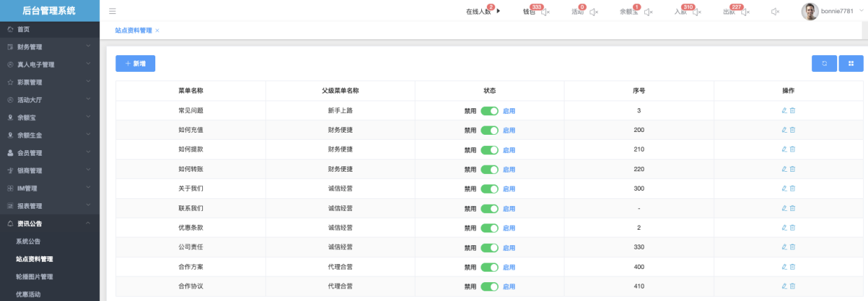This screenshot has width=868, height=301.
Task: Close the 站点资料管理 tab
Action: point(157,31)
